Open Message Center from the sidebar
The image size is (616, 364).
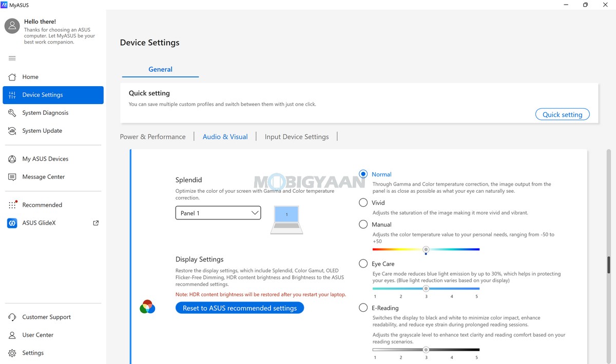click(53, 177)
